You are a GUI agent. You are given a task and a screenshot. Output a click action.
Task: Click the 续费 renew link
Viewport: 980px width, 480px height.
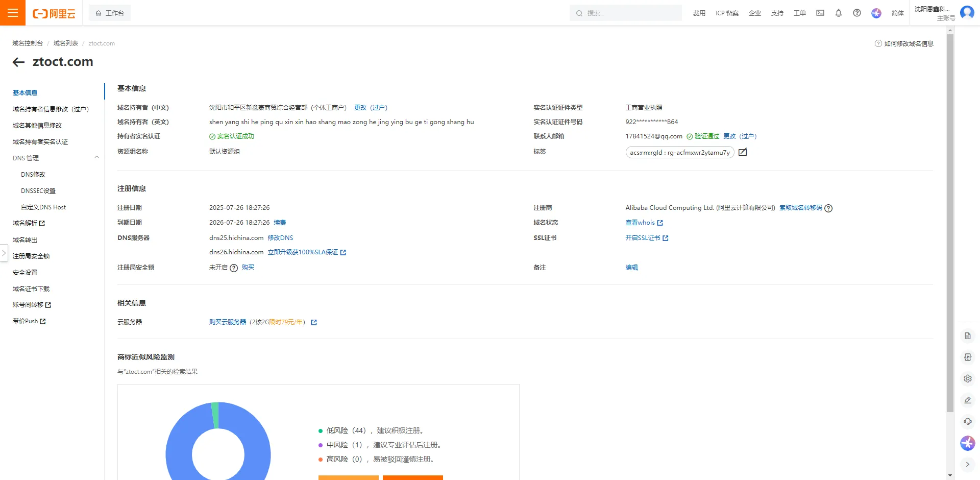(280, 223)
